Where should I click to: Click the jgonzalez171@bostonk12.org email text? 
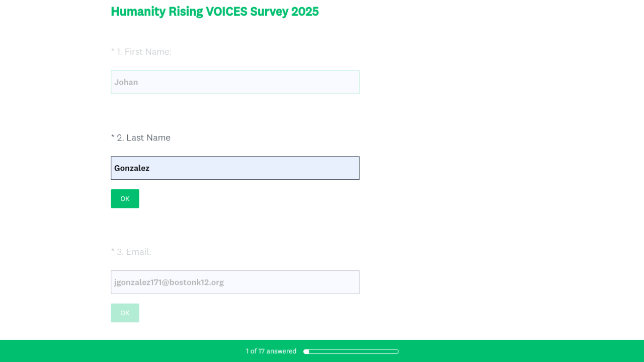(169, 282)
